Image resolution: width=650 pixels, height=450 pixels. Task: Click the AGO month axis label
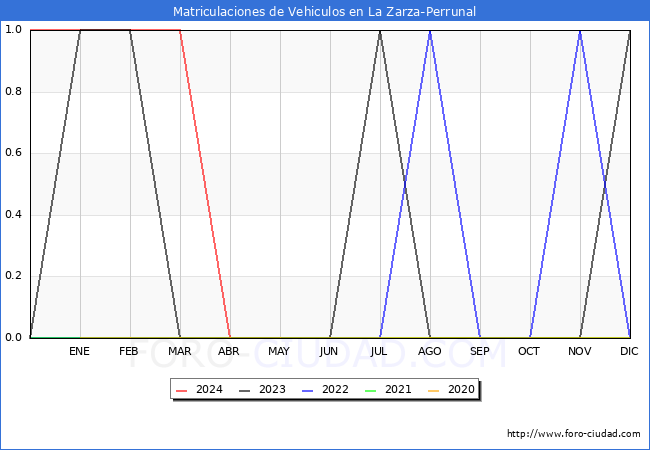click(x=429, y=351)
